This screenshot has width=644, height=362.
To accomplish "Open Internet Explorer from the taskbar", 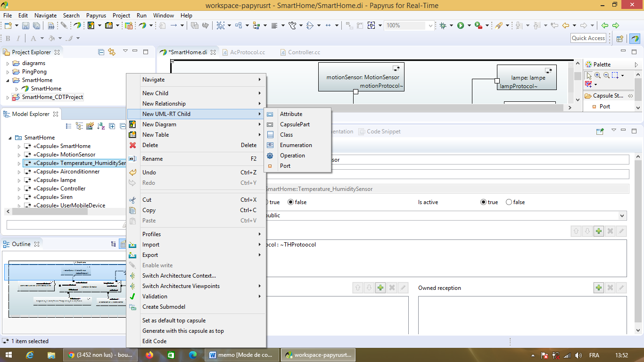I will click(30, 355).
